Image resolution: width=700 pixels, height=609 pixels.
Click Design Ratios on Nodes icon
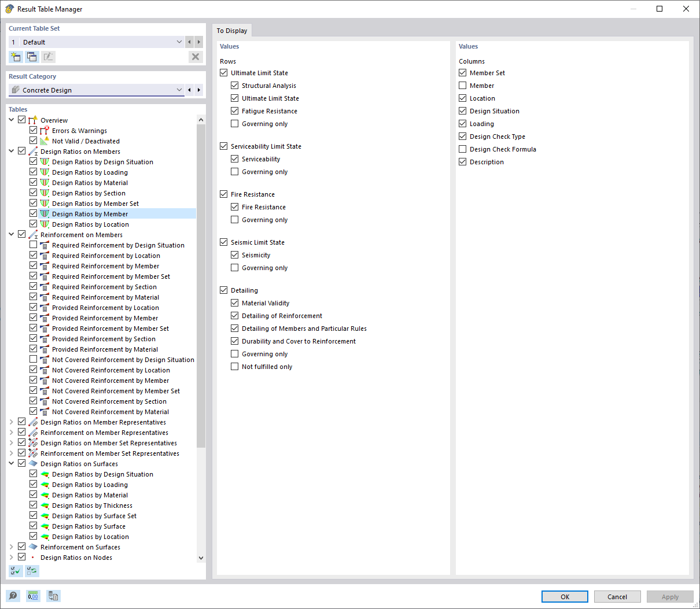coord(33,558)
